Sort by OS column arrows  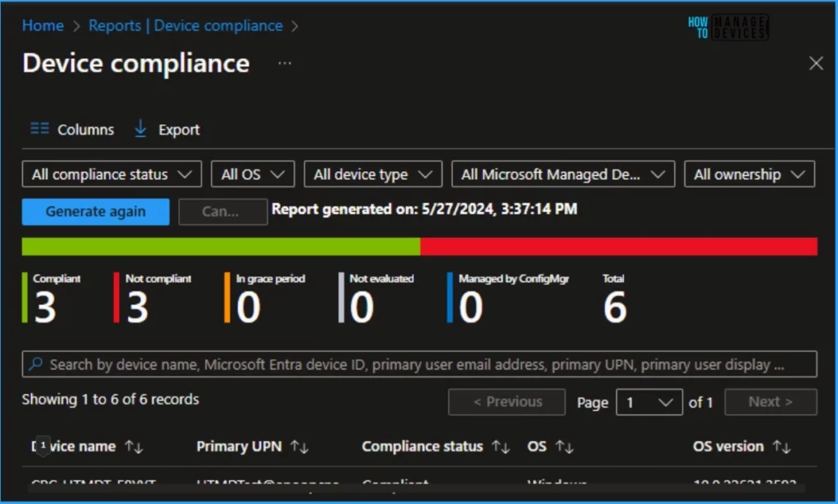(x=565, y=446)
